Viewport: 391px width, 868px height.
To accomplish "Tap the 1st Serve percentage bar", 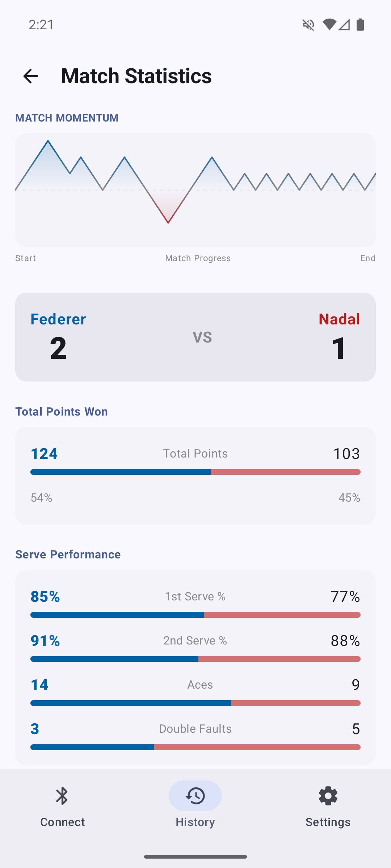I will (x=195, y=614).
